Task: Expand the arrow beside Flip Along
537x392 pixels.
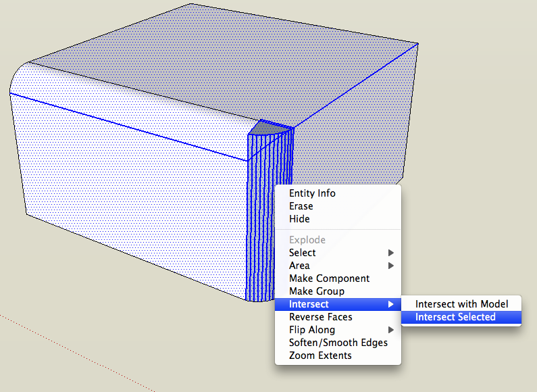Action: (391, 330)
